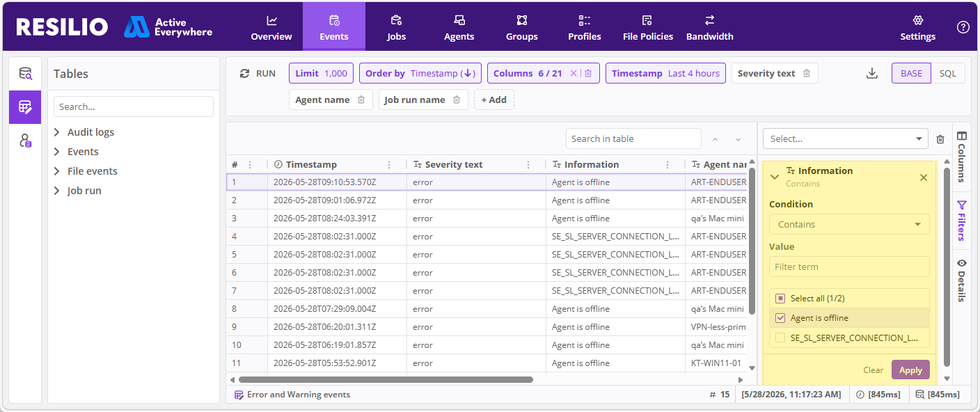Expand the Audit logs tree node
Image resolution: width=980 pixels, height=412 pixels.
point(57,132)
